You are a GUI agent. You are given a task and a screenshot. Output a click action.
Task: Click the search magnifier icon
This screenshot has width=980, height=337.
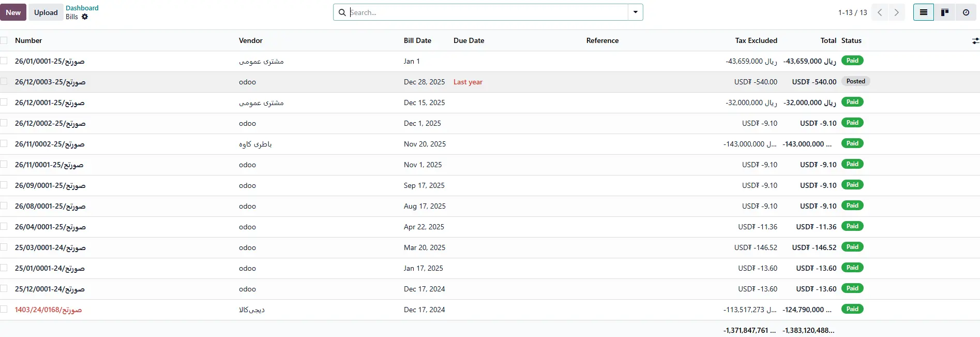click(x=342, y=12)
